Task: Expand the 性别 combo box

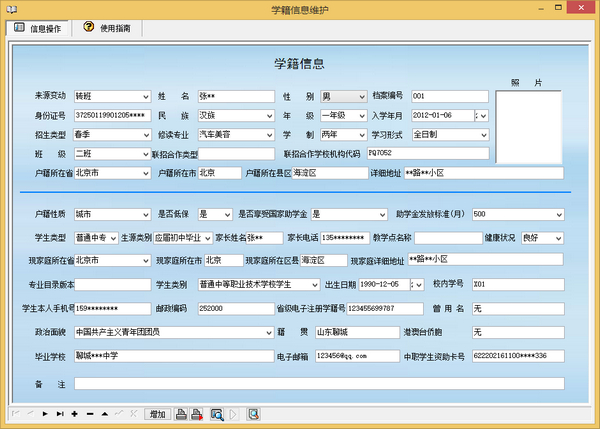Action: tap(362, 97)
